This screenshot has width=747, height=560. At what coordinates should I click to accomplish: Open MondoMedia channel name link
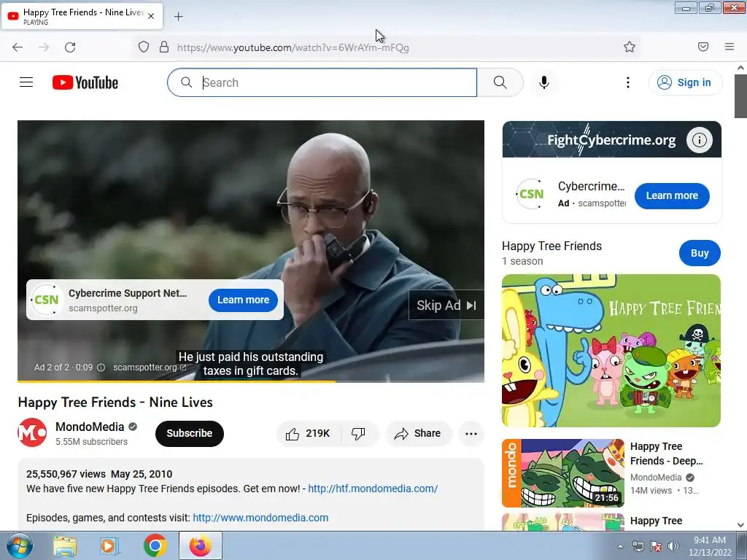[90, 427]
